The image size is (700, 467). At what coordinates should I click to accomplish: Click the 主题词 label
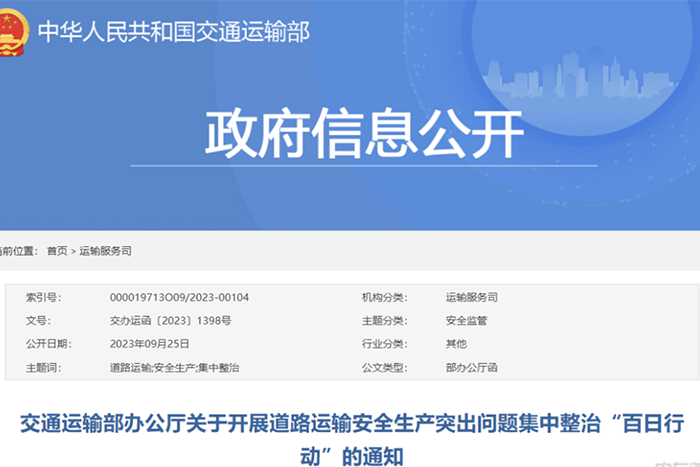tap(43, 368)
